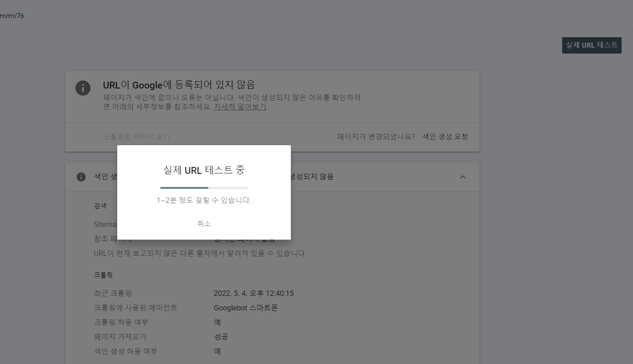Click the 검색 section label
Screen dimensions: 633x364
(x=100, y=206)
